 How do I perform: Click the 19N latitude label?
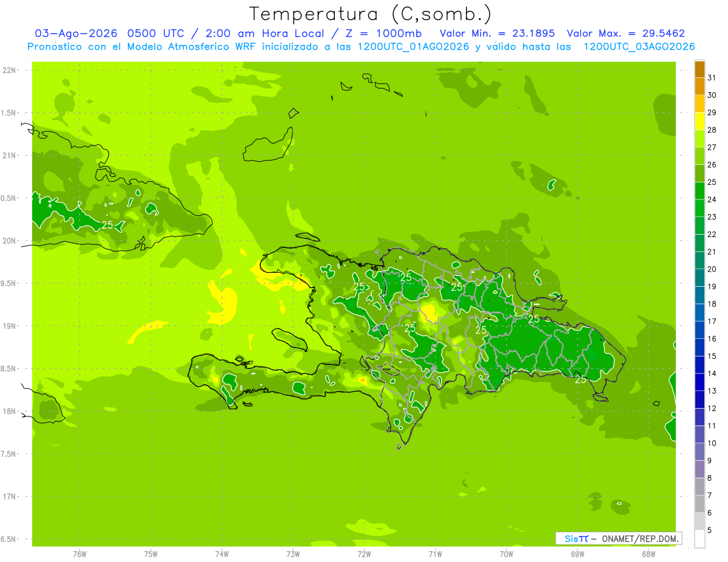[x=9, y=326]
